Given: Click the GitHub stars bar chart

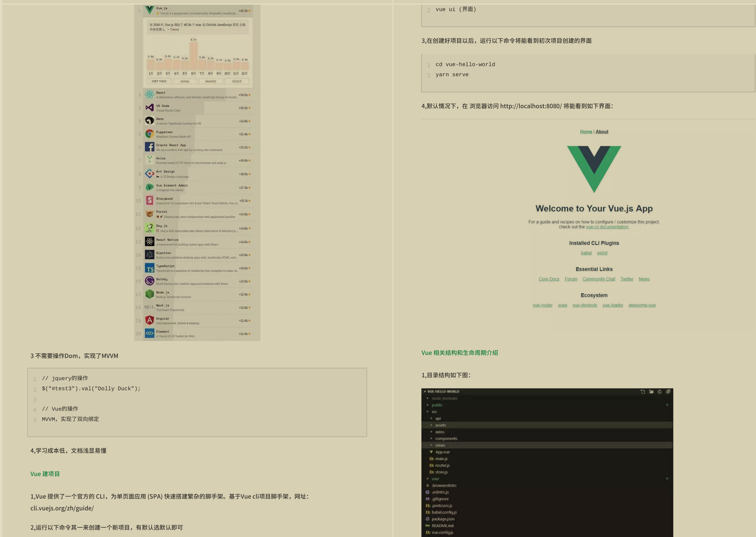Looking at the screenshot, I should pos(198,57).
